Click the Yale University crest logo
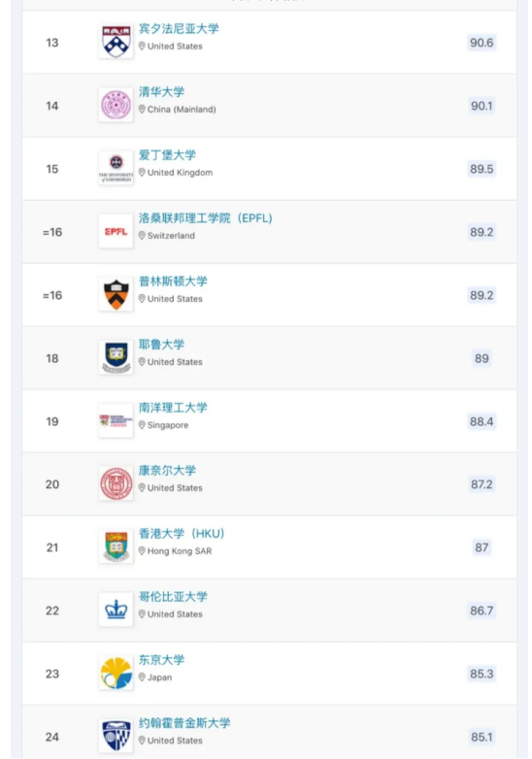This screenshot has width=532, height=759. (x=116, y=358)
